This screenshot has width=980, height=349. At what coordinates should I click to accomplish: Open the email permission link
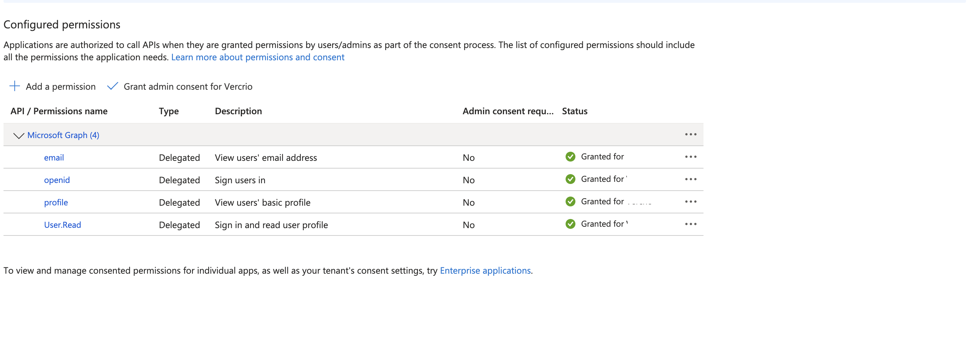pos(54,158)
